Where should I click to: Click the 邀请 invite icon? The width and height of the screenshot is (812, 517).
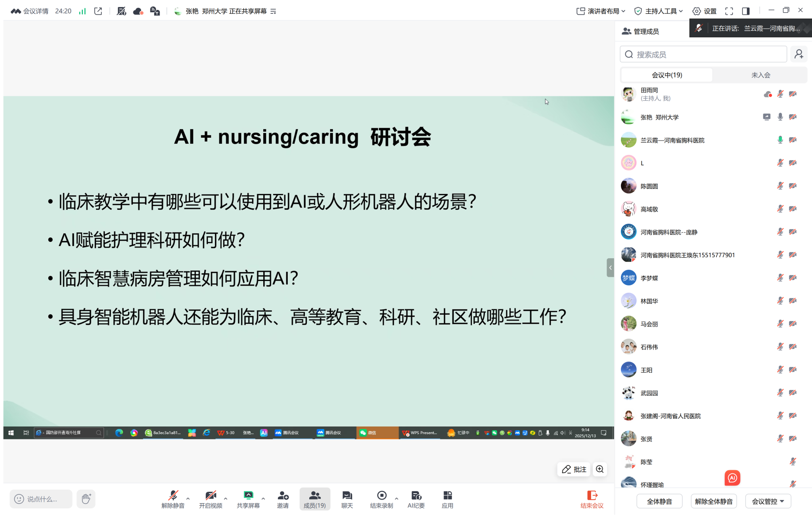tap(283, 499)
